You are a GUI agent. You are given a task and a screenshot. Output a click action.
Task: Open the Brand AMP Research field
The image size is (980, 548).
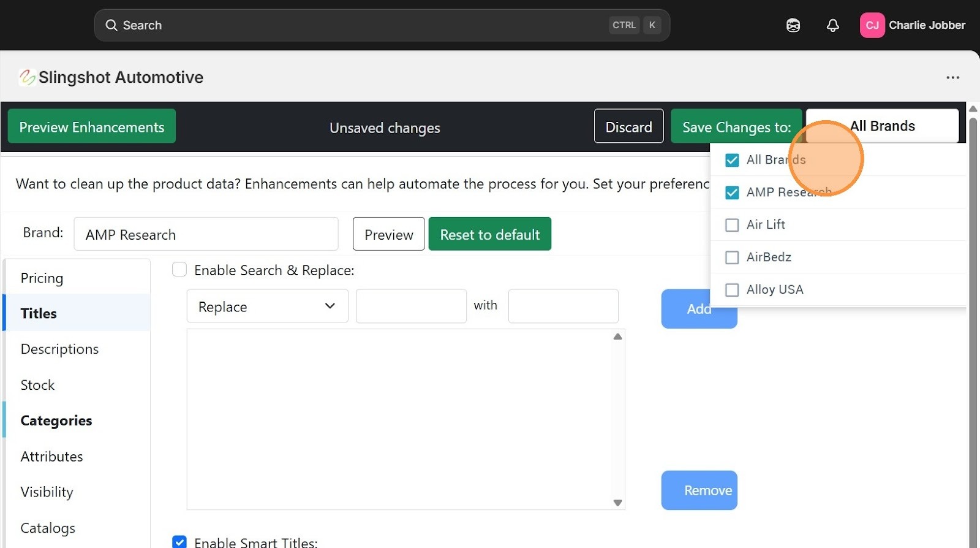[x=206, y=234]
